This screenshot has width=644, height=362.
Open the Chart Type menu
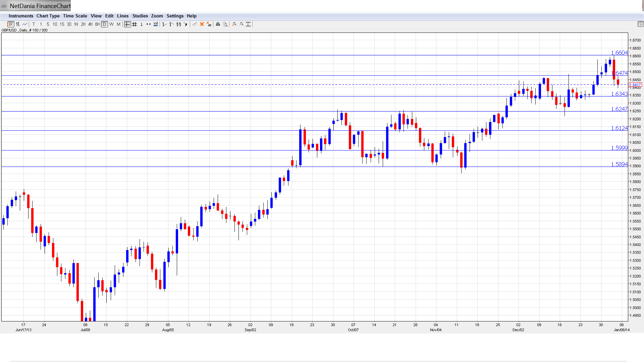coord(48,16)
